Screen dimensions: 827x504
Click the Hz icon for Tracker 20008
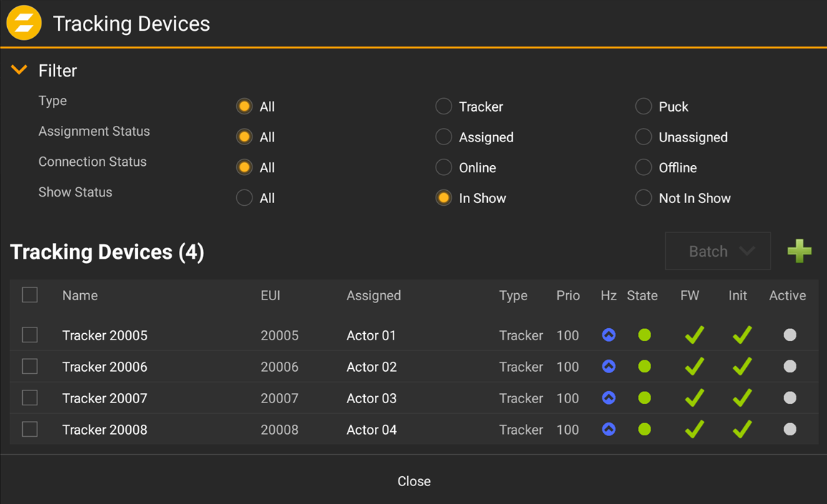608,430
